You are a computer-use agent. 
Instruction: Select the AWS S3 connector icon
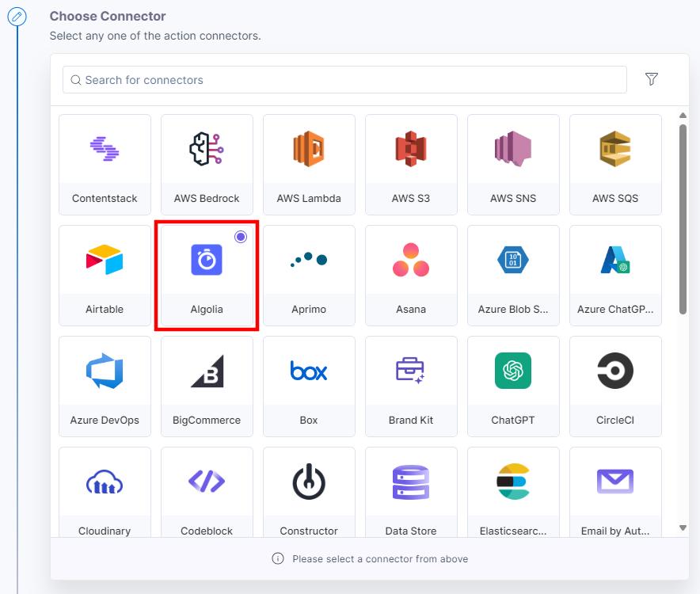coord(411,149)
